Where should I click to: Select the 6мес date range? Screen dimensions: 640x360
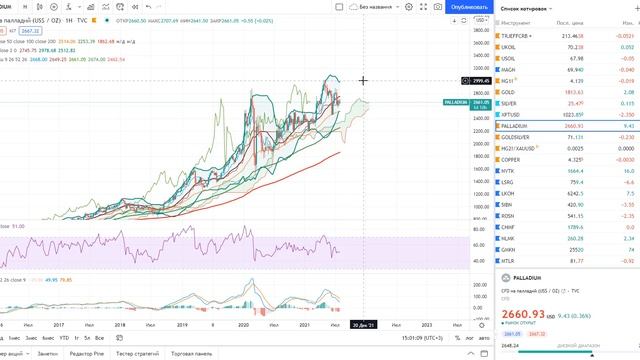[48, 338]
